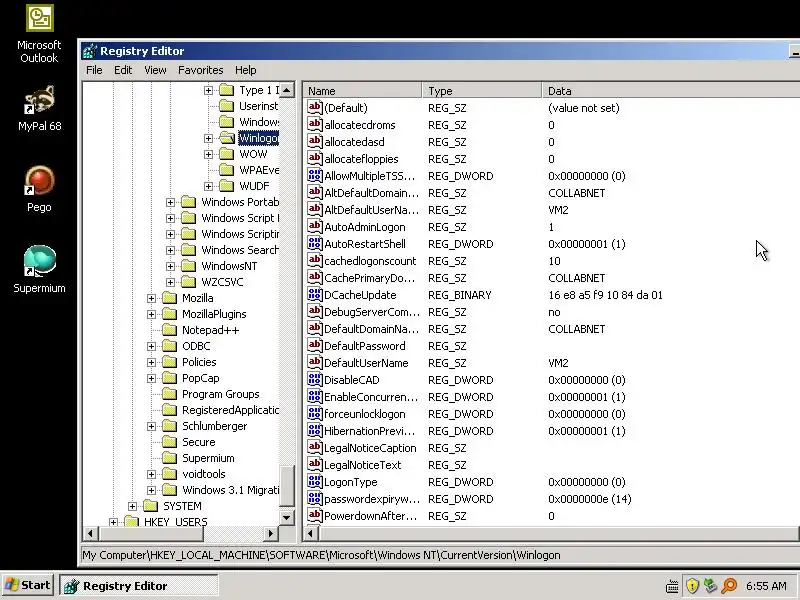Select the string icon of the allocatecdroms value

(x=315, y=124)
